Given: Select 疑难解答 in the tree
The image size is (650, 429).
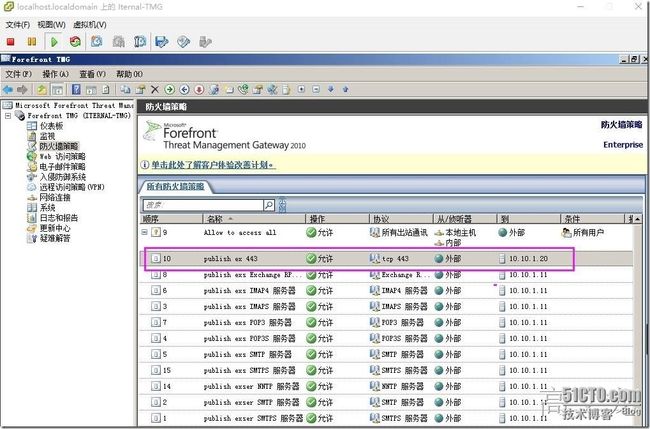Looking at the screenshot, I should [x=55, y=238].
